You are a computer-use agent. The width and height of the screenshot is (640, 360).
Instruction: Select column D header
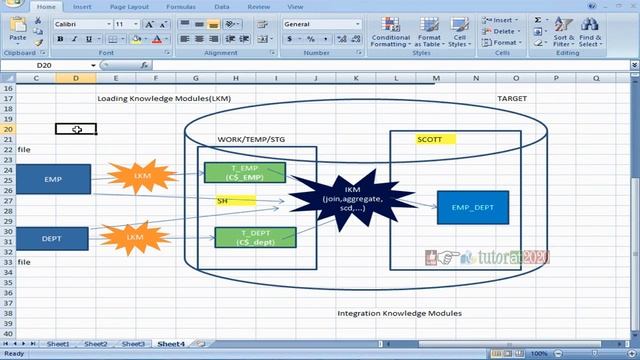pos(76,78)
